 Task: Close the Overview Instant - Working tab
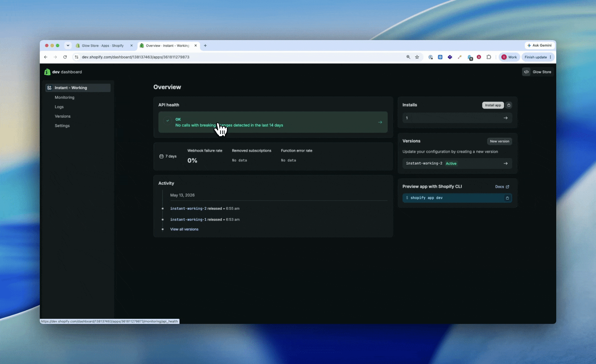(x=196, y=45)
